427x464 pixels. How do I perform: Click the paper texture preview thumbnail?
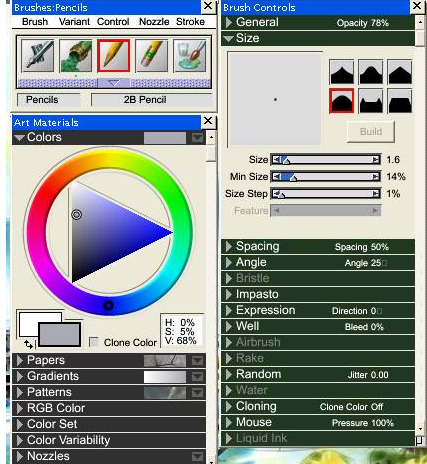coord(165,361)
